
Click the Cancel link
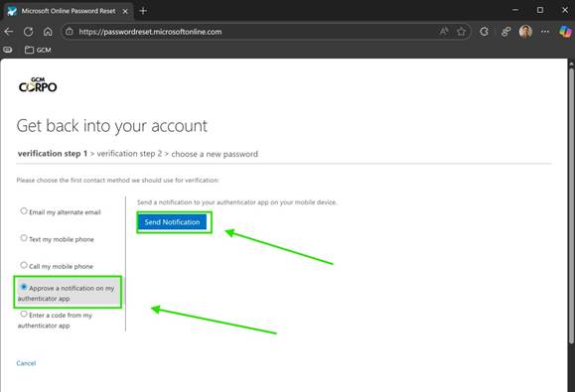pyautogui.click(x=26, y=363)
